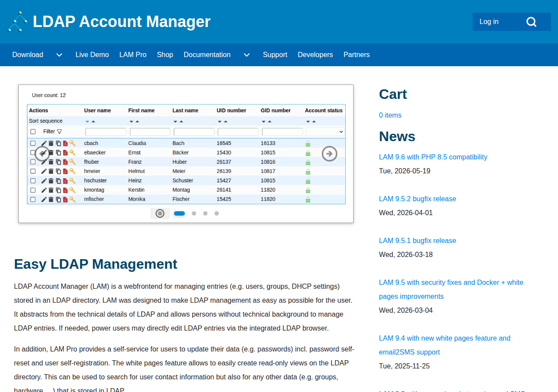Click the Log in button
This screenshot has height=392, width=558.
click(x=489, y=22)
